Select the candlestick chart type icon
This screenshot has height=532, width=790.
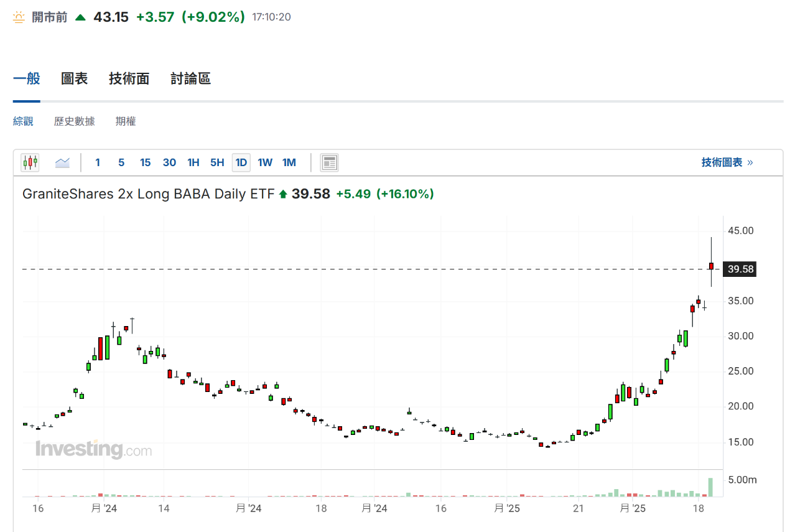click(x=30, y=163)
